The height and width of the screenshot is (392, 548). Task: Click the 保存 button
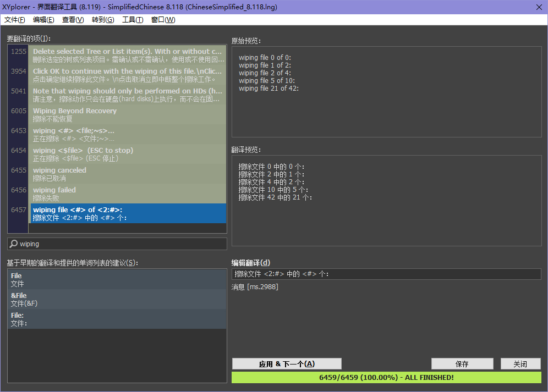[x=462, y=364]
